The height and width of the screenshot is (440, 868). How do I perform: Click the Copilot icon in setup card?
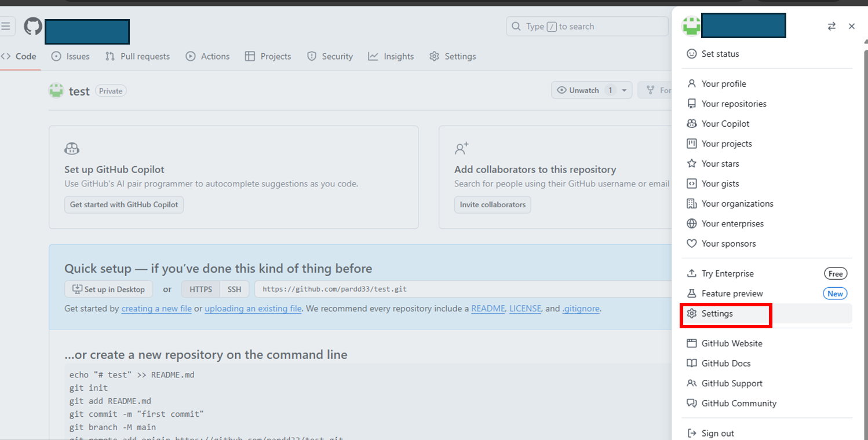72,149
